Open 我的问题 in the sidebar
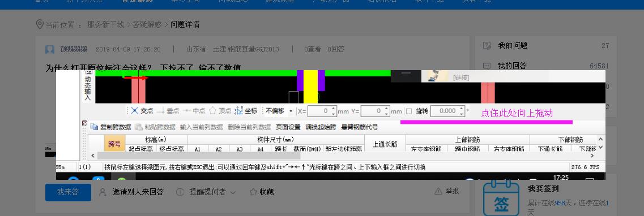The height and width of the screenshot is (216, 644). tap(513, 45)
